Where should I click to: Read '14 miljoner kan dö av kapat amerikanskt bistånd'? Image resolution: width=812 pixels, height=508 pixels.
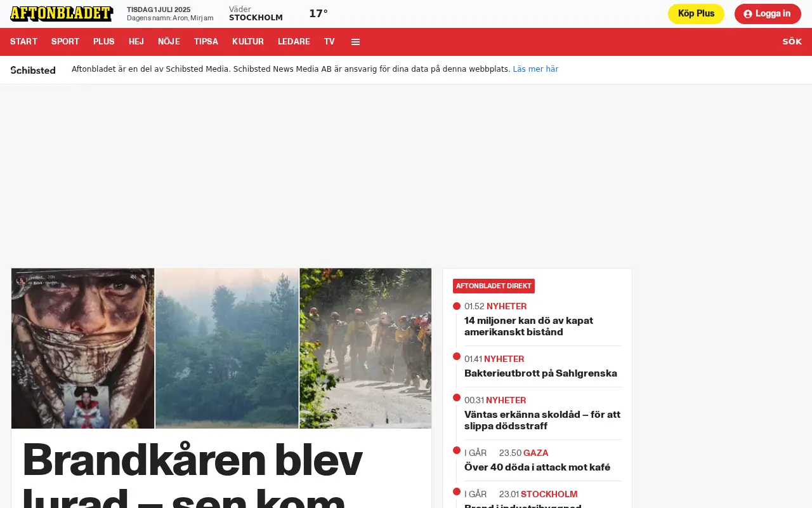pos(528,326)
